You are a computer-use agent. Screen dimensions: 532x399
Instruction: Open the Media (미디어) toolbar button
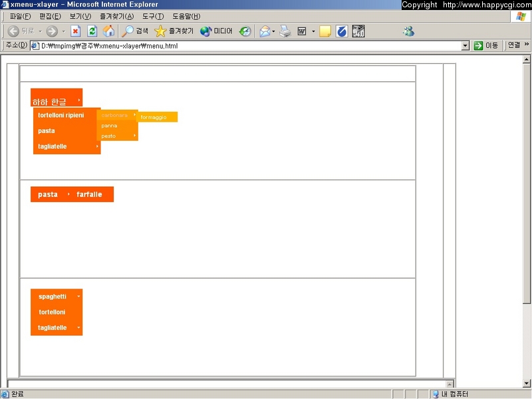tap(217, 31)
